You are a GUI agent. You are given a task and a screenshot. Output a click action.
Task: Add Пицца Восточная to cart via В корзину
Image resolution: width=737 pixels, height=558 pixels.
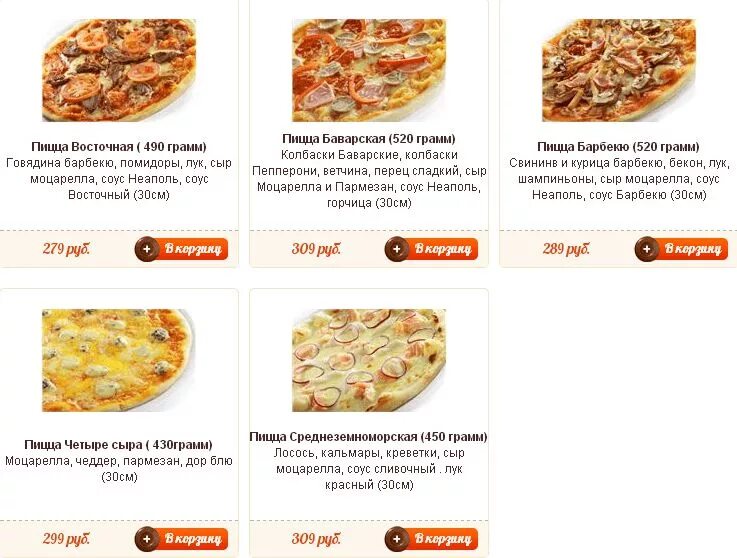tap(181, 249)
